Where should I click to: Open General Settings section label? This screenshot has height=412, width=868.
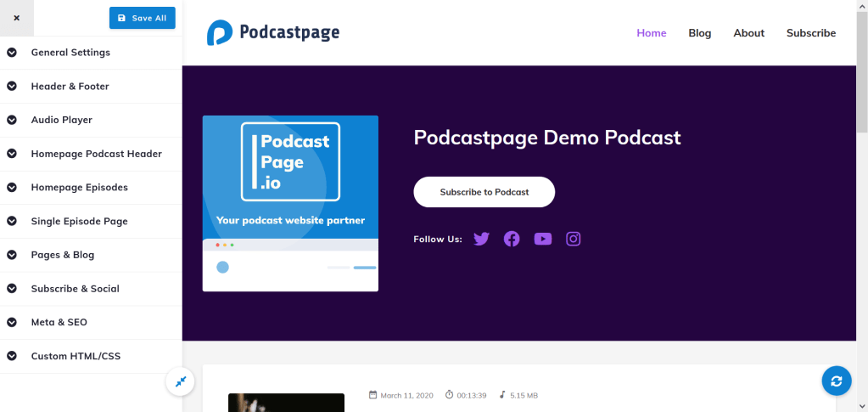coord(70,53)
